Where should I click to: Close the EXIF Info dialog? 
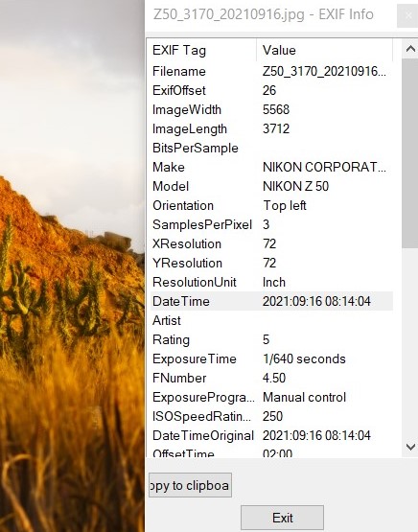(x=407, y=16)
